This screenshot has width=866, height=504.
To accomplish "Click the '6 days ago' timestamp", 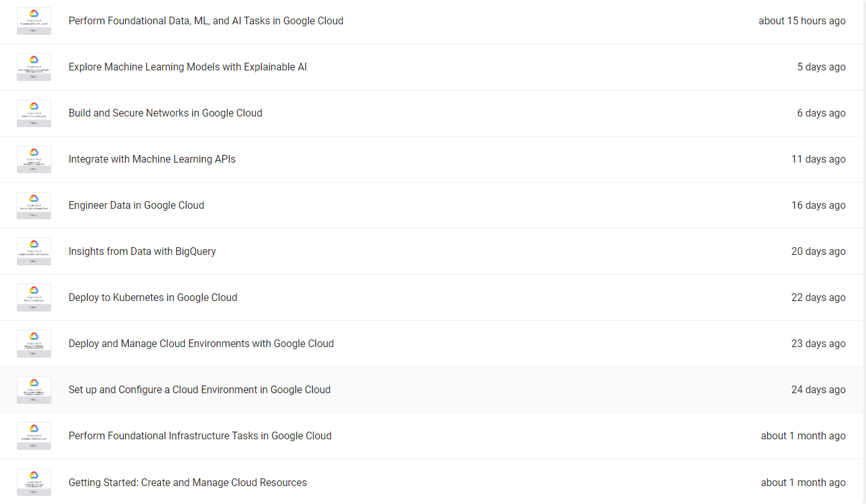I will tap(821, 113).
